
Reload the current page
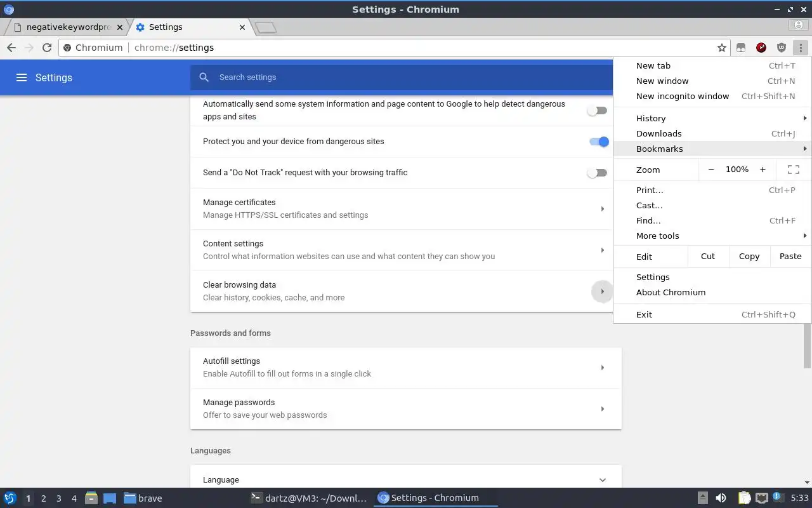tap(46, 48)
